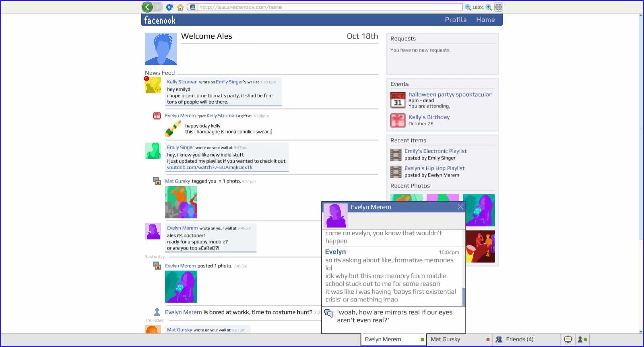
Task: Open Evelyn Merem link in bored status
Action: (184, 312)
